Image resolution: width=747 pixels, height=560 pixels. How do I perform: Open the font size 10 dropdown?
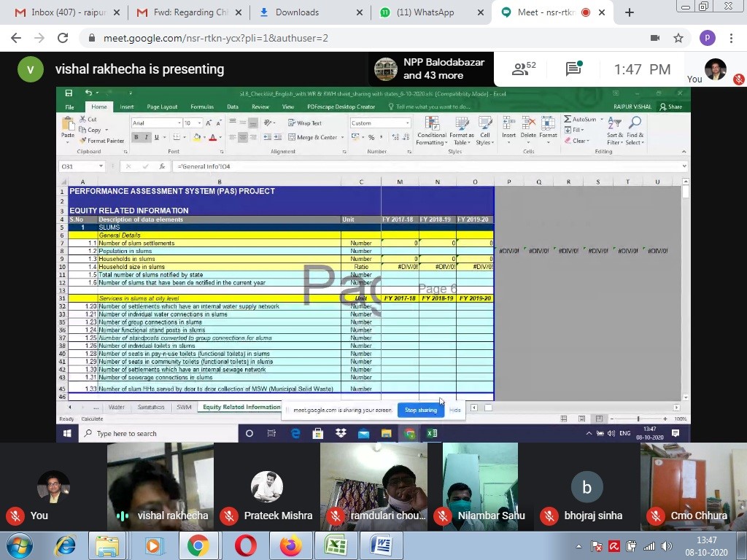(x=200, y=123)
